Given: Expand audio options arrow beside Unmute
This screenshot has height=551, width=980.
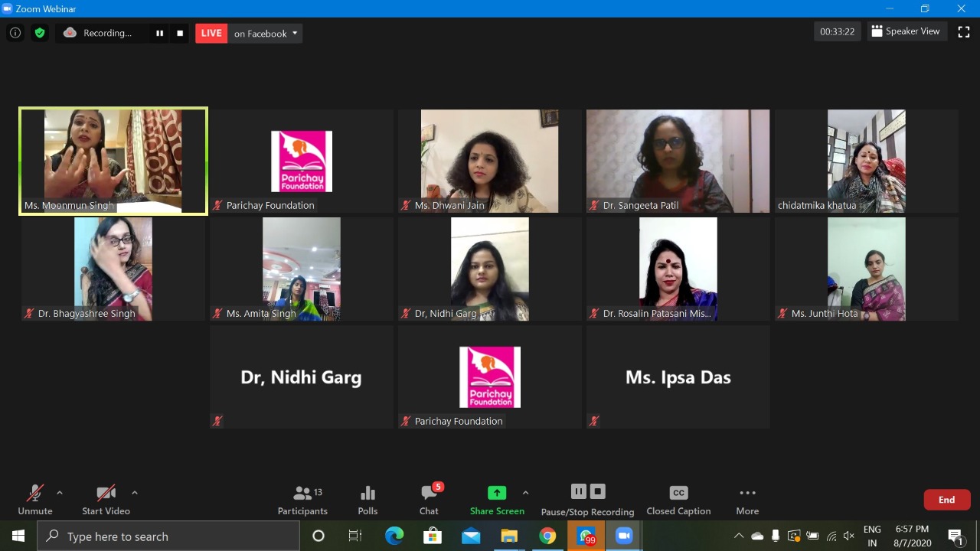Looking at the screenshot, I should pyautogui.click(x=60, y=493).
